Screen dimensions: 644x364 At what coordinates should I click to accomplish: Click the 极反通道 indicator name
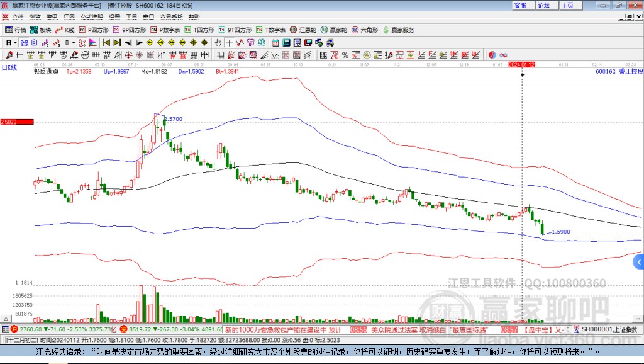(x=46, y=72)
